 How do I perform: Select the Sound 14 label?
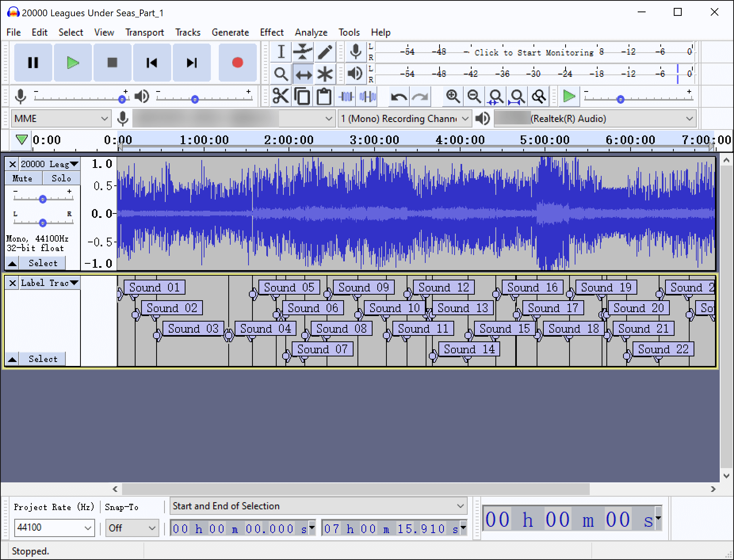[x=469, y=349]
